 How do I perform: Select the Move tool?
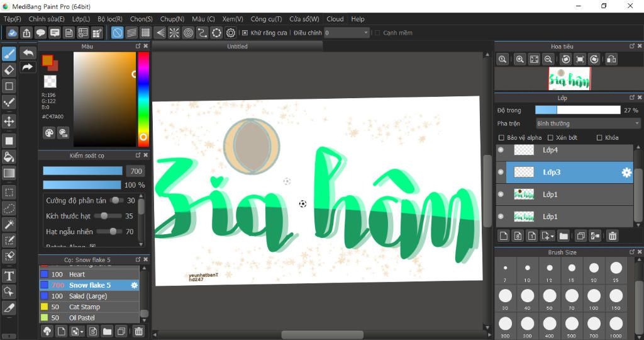[9, 122]
